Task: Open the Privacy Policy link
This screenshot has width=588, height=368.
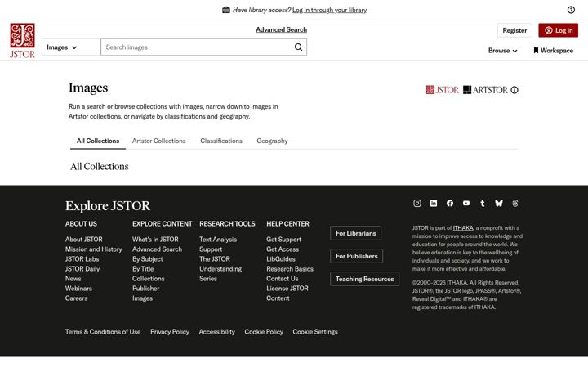Action: 170,331
